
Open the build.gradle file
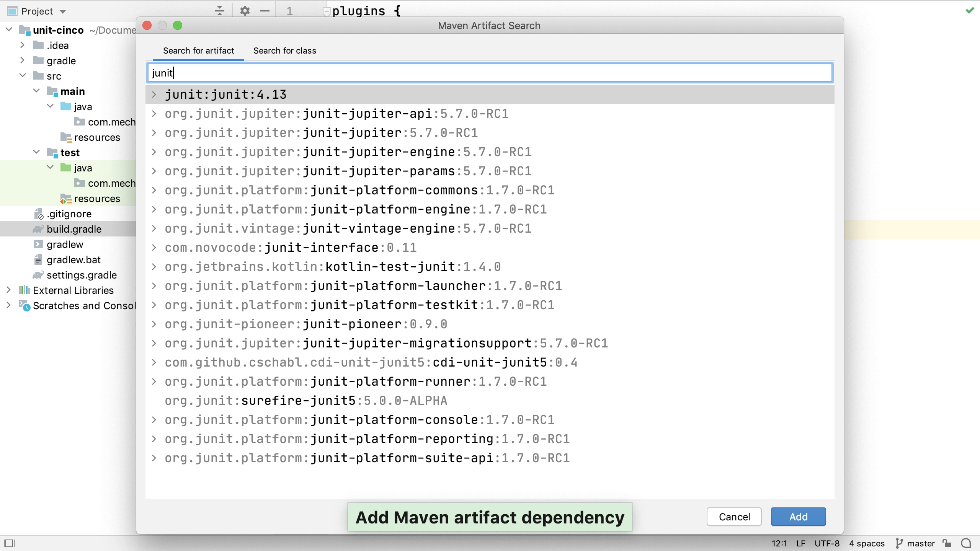coord(73,229)
